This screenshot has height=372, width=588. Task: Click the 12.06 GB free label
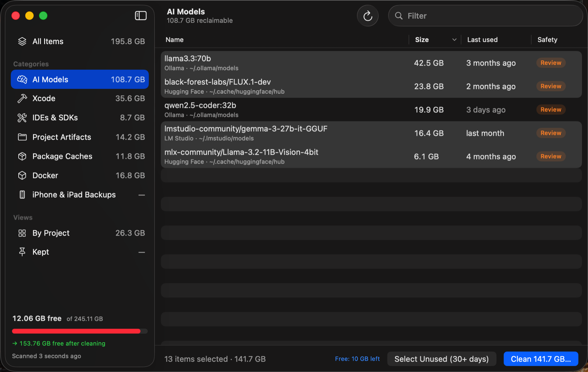[37, 318]
